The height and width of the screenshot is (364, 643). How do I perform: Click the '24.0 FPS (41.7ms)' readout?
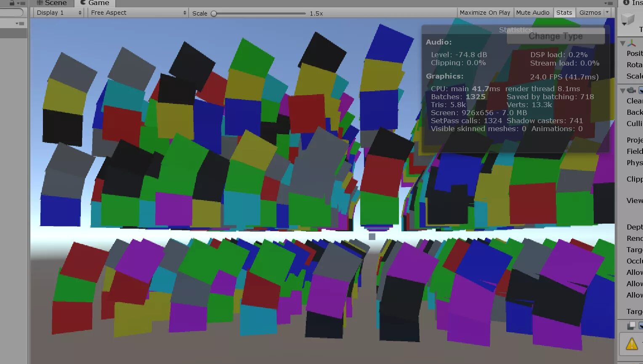564,77
